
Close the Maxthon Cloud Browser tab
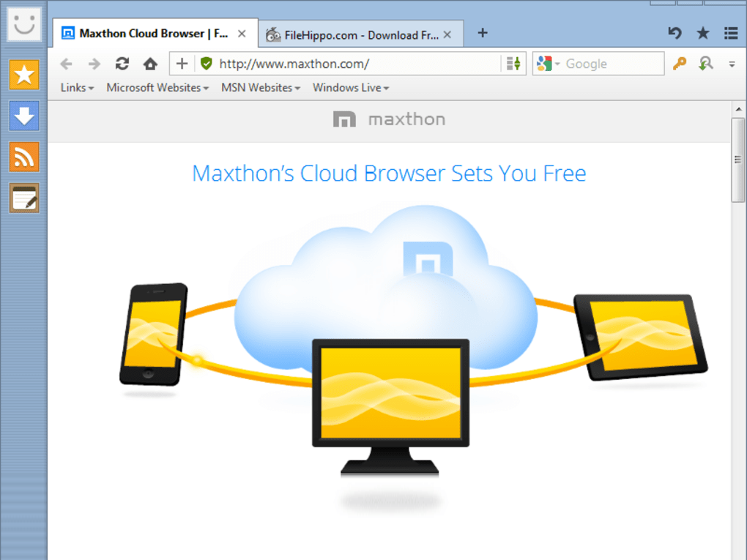point(242,34)
